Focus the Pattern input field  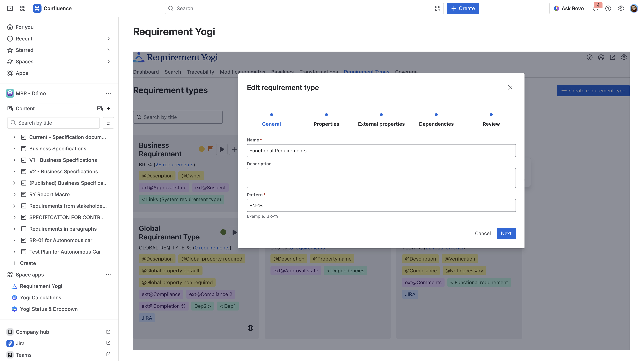pos(381,206)
